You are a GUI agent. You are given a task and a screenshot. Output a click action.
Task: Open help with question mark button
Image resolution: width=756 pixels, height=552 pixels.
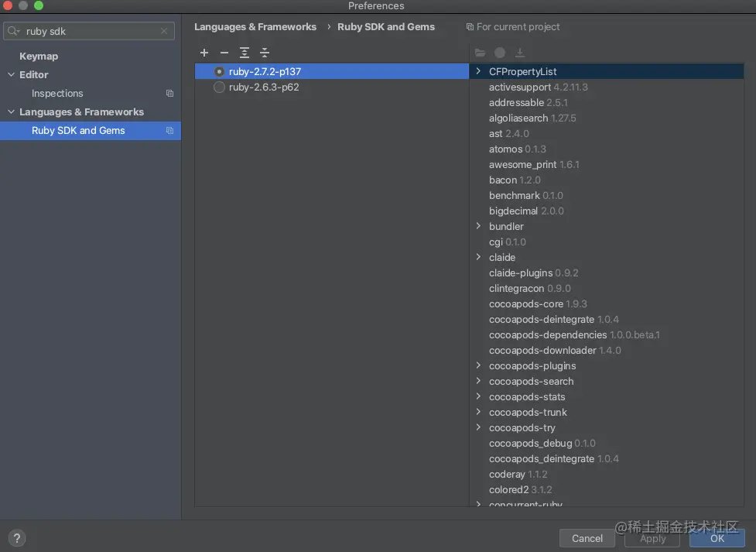[x=17, y=538]
